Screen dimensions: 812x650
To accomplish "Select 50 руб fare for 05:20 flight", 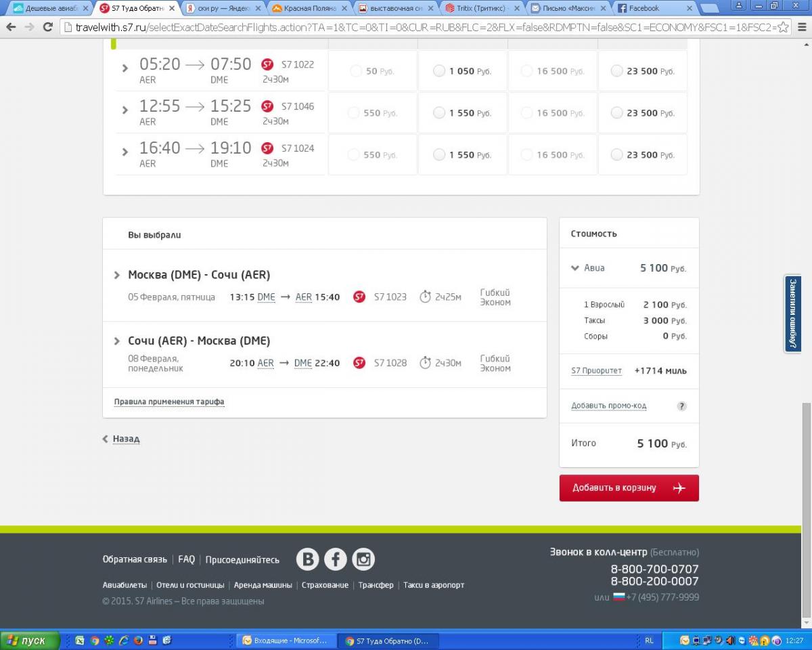I will [356, 71].
